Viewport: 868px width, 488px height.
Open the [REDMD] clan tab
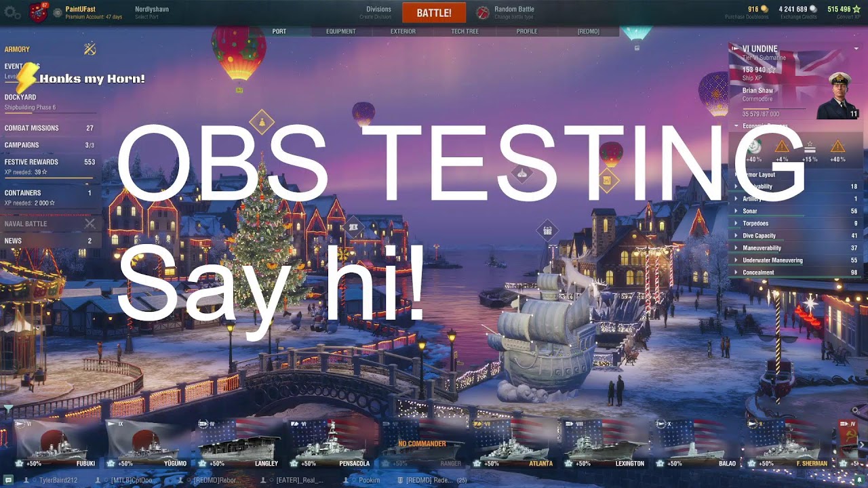588,31
